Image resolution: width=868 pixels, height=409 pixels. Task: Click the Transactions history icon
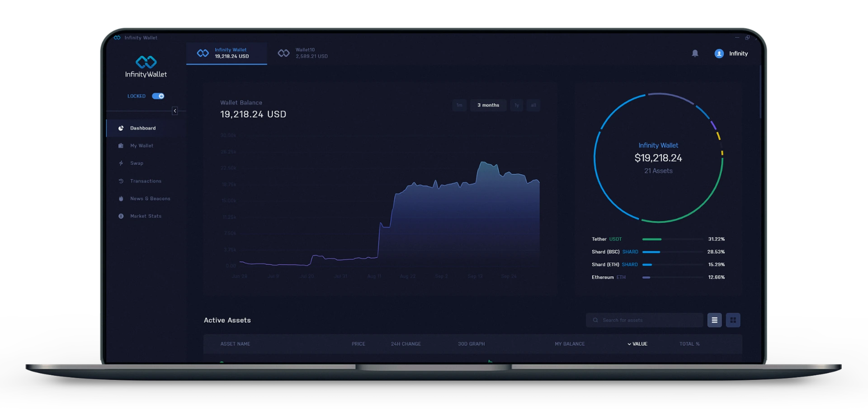[121, 181]
